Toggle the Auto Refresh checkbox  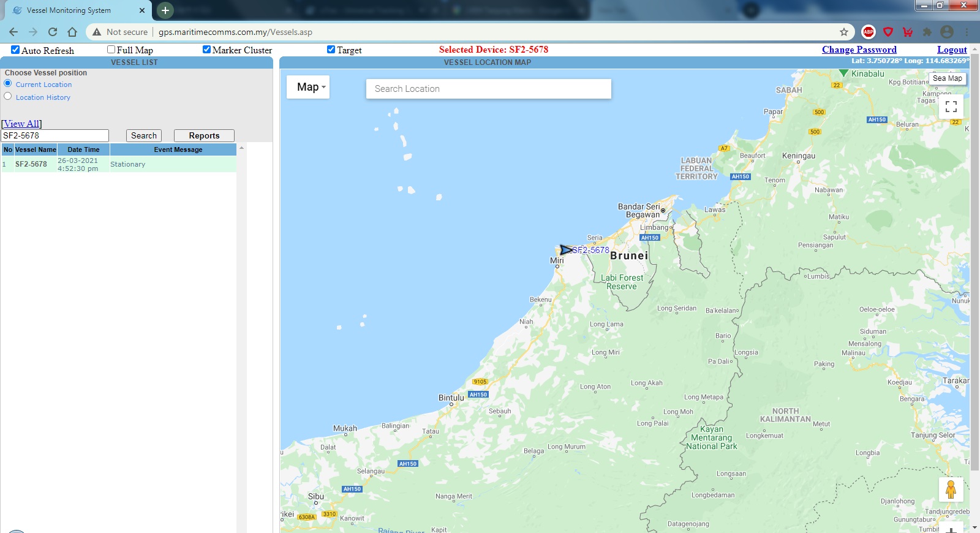[x=15, y=50]
